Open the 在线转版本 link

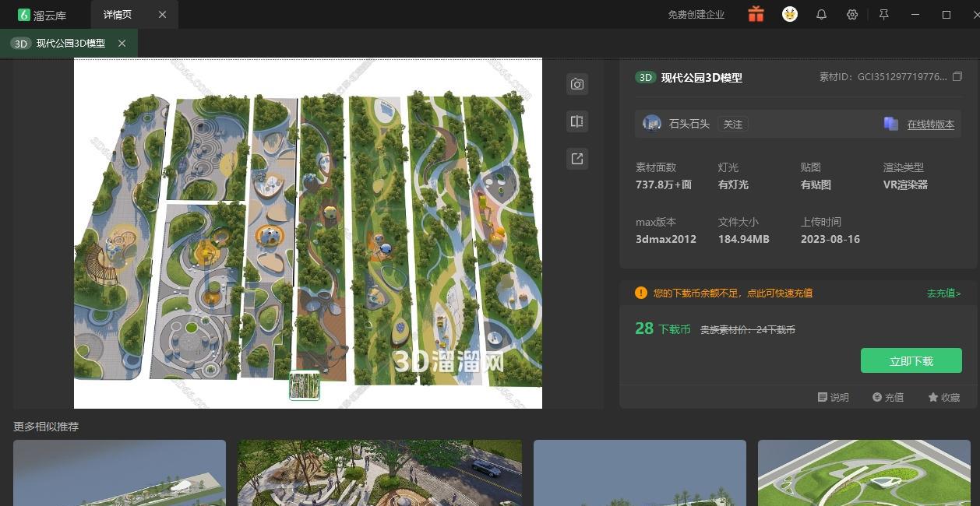click(930, 125)
